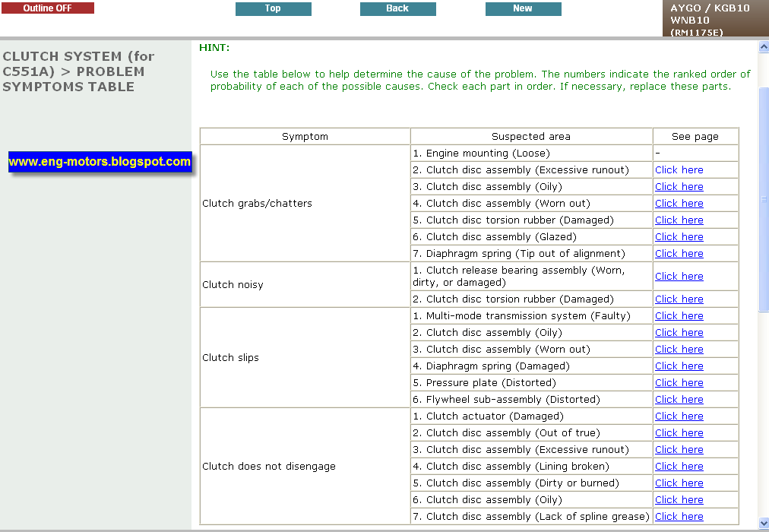Open Click here for Clutch noisy torsion rubber (Damaged)

(x=679, y=299)
